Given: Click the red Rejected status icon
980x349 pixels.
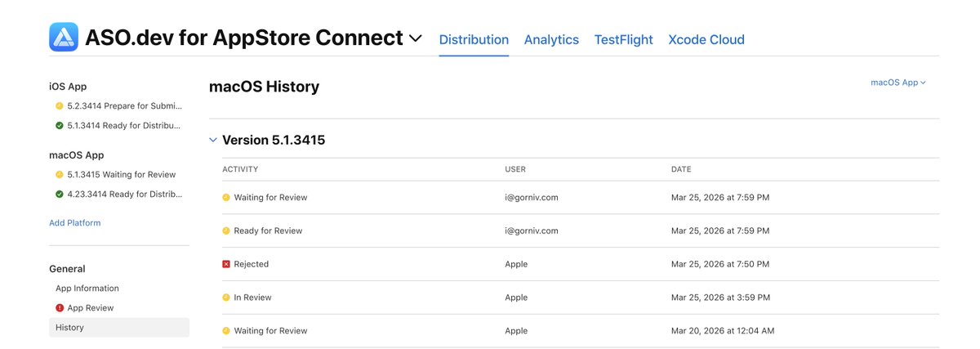Looking at the screenshot, I should point(226,264).
